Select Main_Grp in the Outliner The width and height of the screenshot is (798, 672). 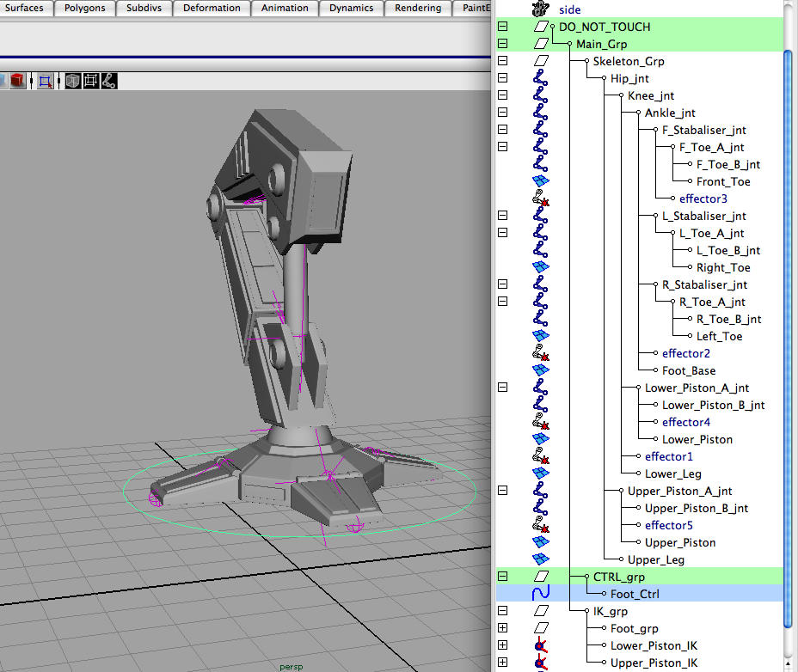point(601,44)
